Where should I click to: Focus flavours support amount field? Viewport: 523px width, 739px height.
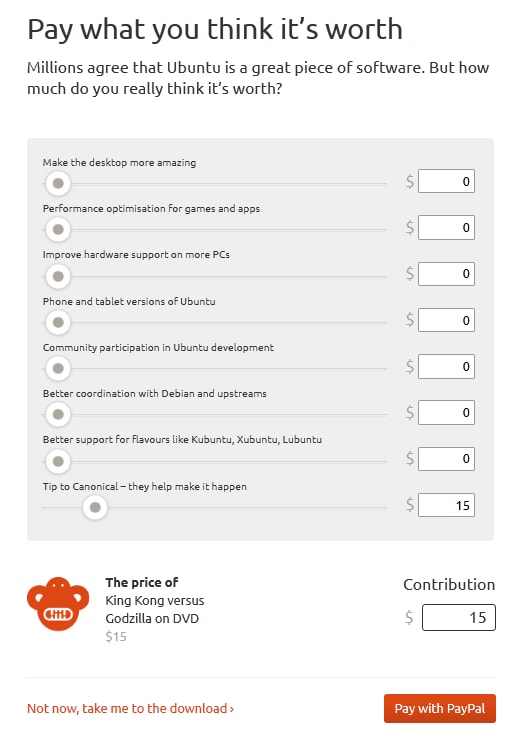tap(446, 459)
